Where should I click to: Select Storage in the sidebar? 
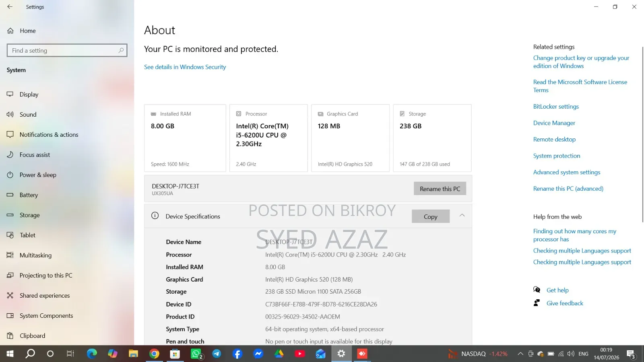(x=29, y=215)
